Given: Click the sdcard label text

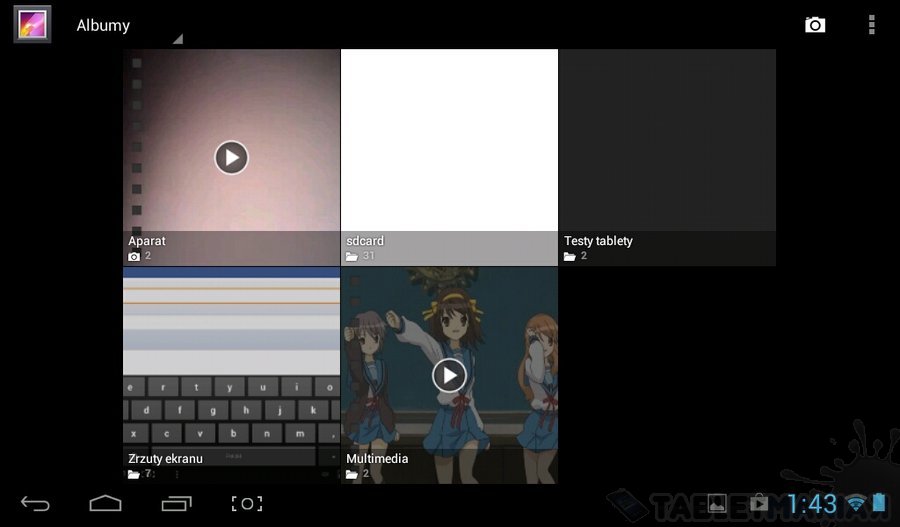Looking at the screenshot, I should point(365,241).
